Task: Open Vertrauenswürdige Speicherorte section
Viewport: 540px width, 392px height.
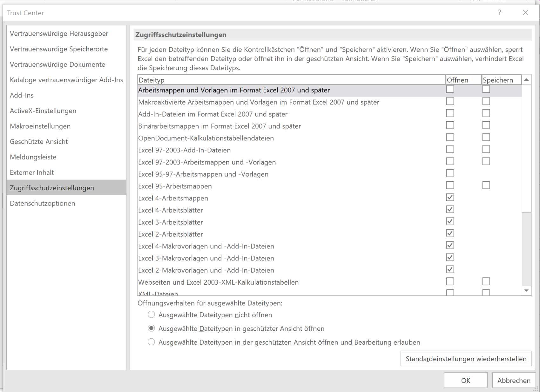Action: point(66,49)
